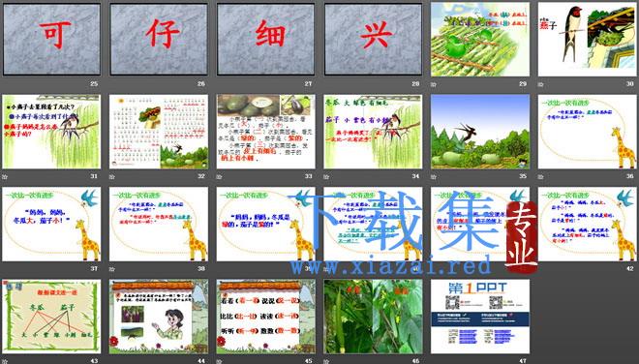This screenshot has width=639, height=364.
Task: Select slide 32 with the textbook pages
Action: 159,132
